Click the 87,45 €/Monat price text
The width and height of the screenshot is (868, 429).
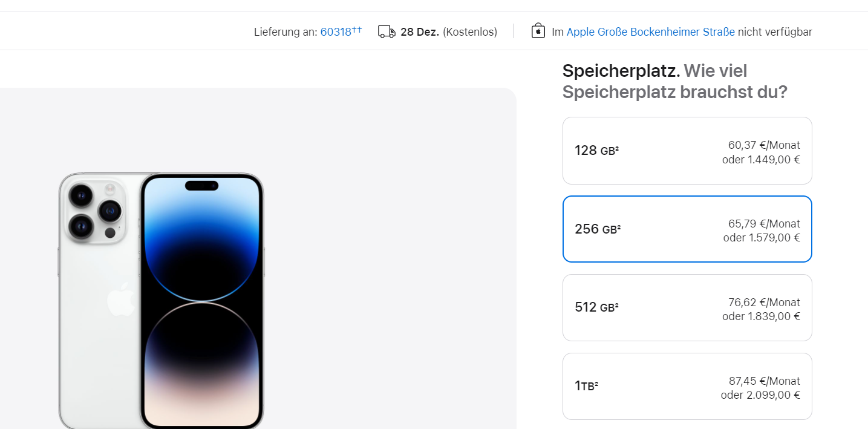pos(765,381)
